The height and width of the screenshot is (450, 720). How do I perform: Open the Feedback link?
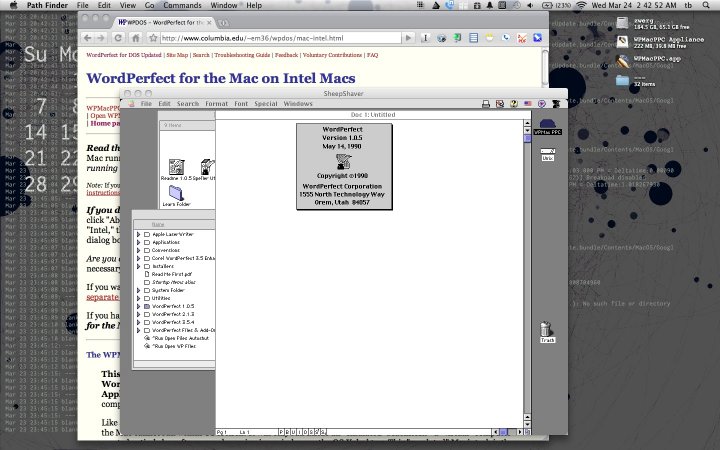click(x=287, y=55)
